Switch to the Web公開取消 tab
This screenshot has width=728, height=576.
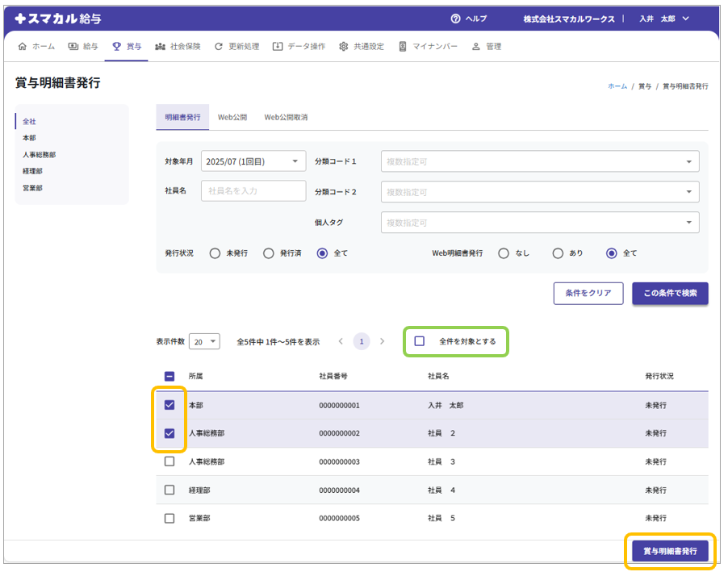click(x=286, y=118)
